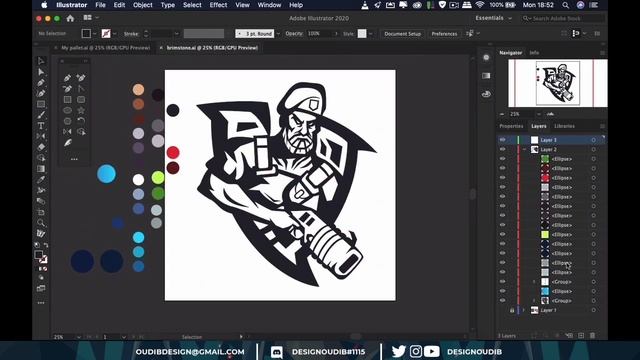Select the Eyedropper tool
The height and width of the screenshot is (360, 640).
click(41, 180)
